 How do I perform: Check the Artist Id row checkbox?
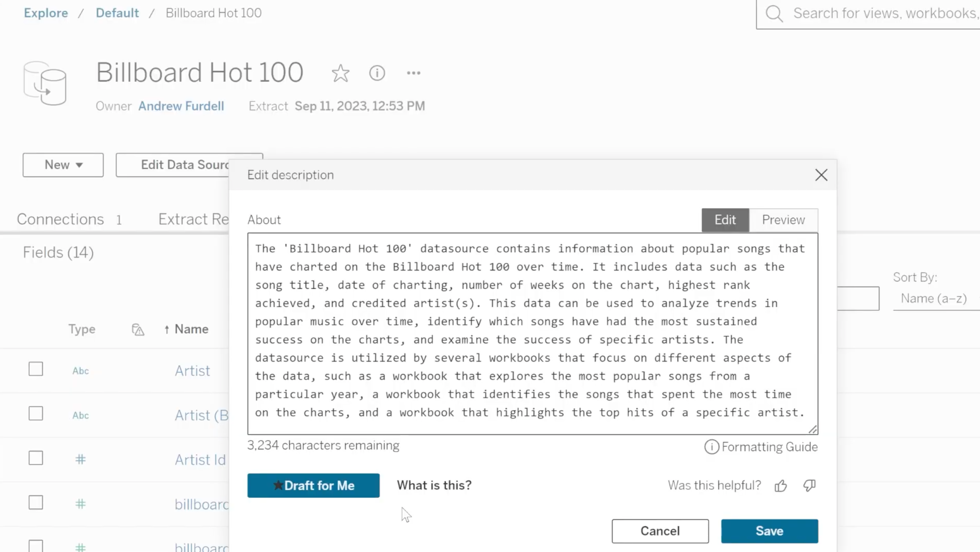[x=35, y=458]
